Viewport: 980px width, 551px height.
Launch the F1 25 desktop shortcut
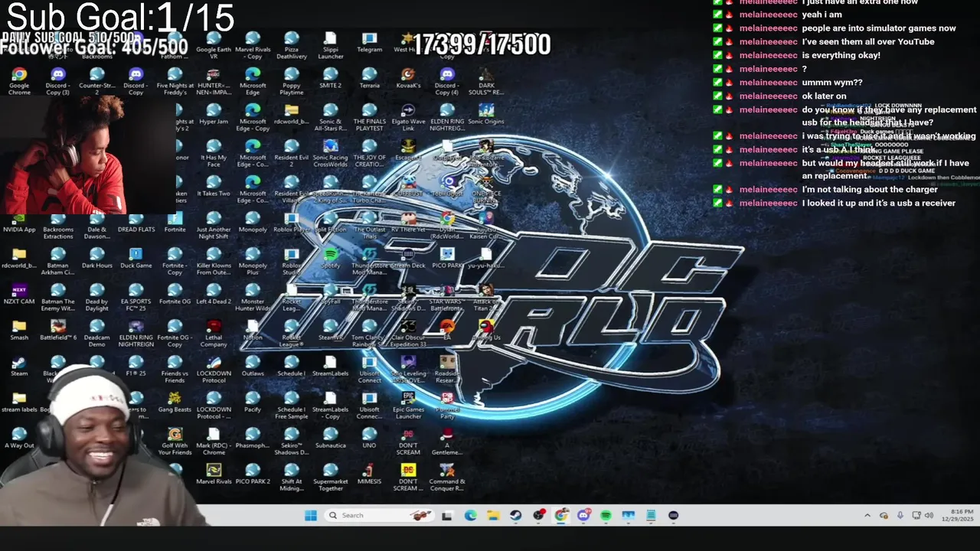coord(136,366)
